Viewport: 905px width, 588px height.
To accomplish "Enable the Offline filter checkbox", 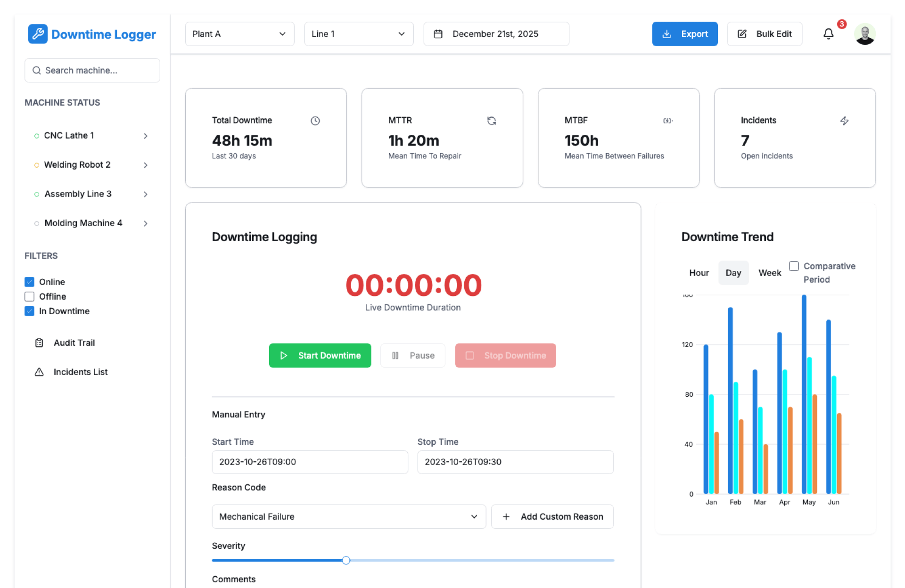I will click(x=30, y=296).
